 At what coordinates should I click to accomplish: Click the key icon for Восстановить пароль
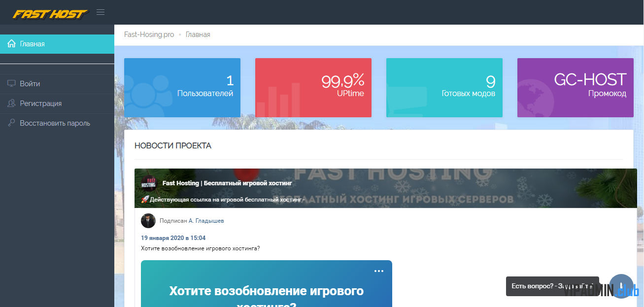tap(11, 123)
